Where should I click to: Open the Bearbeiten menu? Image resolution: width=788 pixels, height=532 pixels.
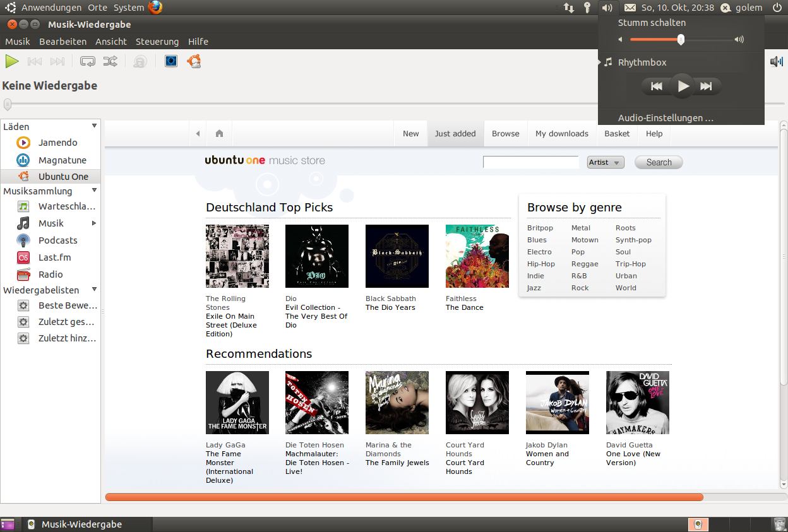[x=63, y=42]
